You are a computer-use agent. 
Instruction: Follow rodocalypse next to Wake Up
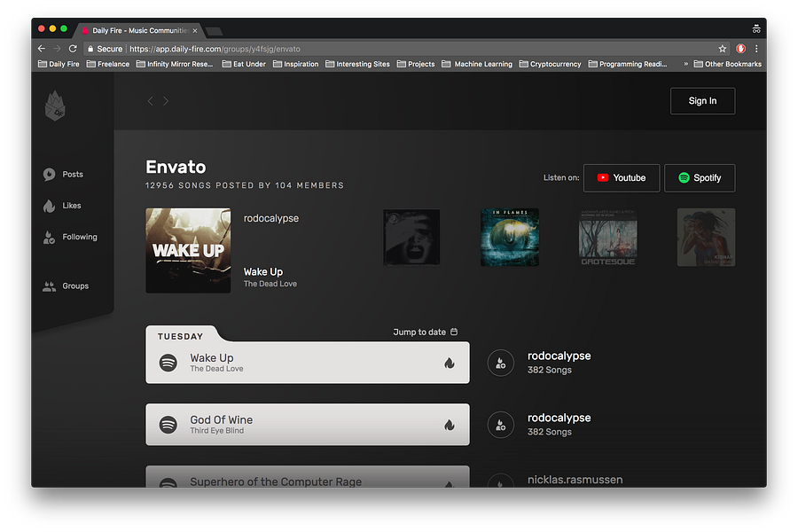pos(501,363)
